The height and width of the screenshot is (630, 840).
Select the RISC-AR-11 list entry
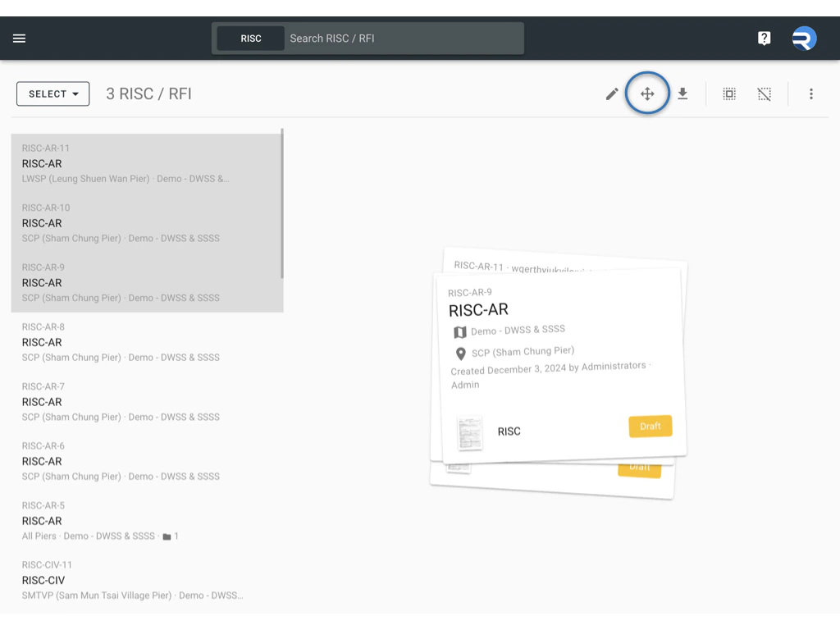[147, 163]
